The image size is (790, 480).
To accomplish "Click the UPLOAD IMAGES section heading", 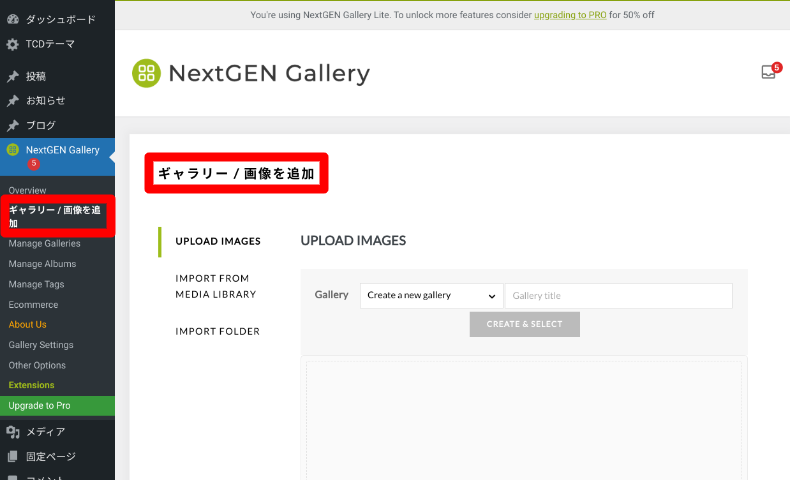I will coord(353,241).
